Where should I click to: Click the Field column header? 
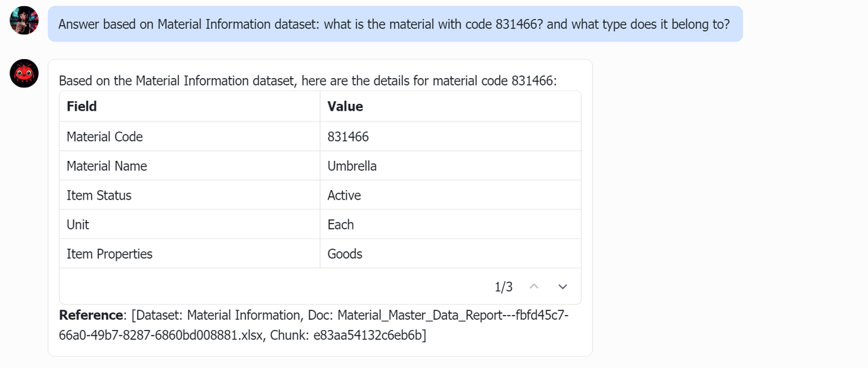coord(82,107)
